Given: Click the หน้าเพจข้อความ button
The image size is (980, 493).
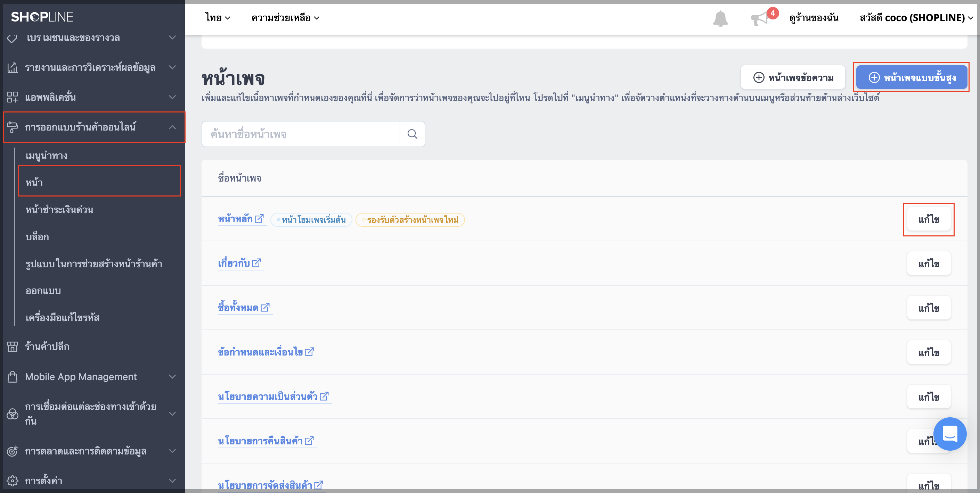Looking at the screenshot, I should [x=793, y=77].
